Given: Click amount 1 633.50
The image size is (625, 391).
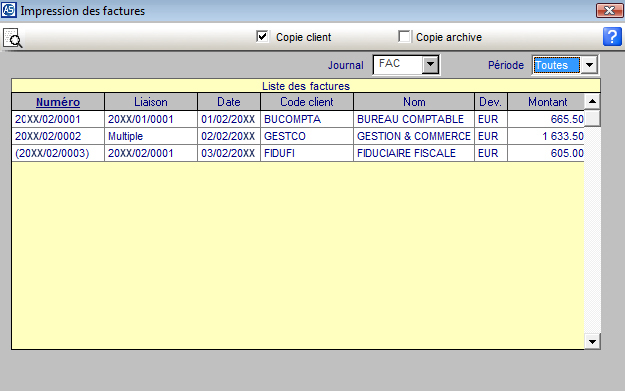Looking at the screenshot, I should 546,136.
